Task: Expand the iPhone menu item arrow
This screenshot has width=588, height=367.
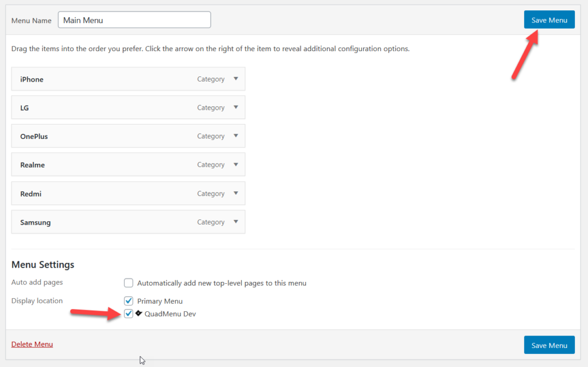Action: (x=235, y=79)
